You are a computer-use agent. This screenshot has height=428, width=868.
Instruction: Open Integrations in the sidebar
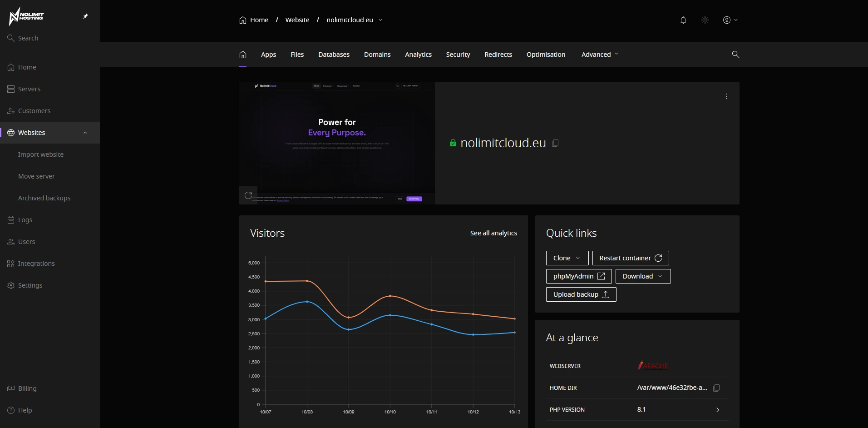(x=50, y=264)
